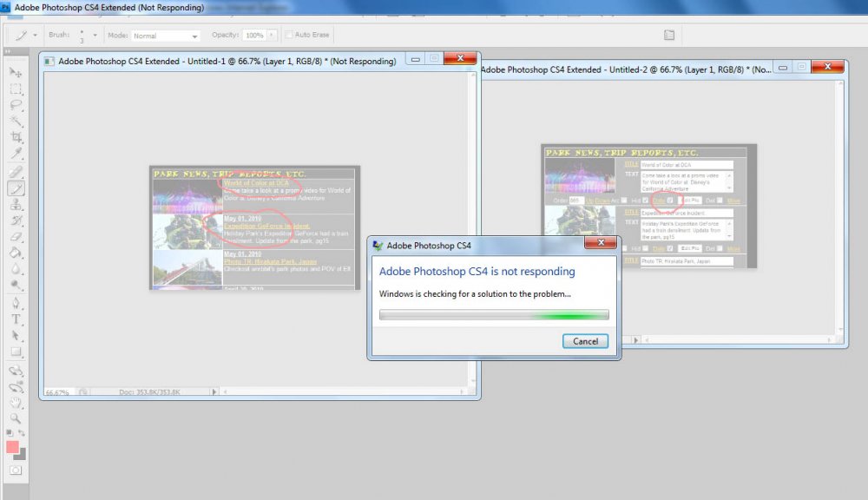Image resolution: width=868 pixels, height=500 pixels.
Task: Click the currently active Pencil tool
Action: click(15, 189)
